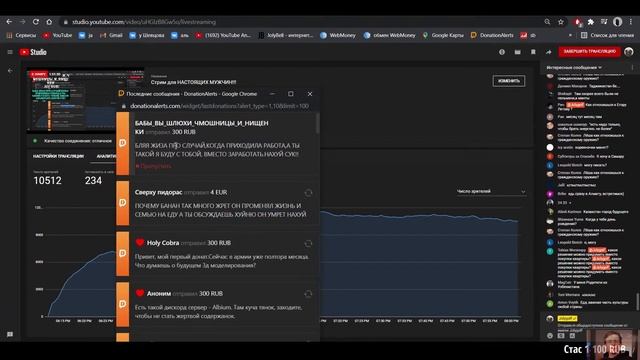
Task: Open the Число зрителей dropdown
Action: pos(491,191)
